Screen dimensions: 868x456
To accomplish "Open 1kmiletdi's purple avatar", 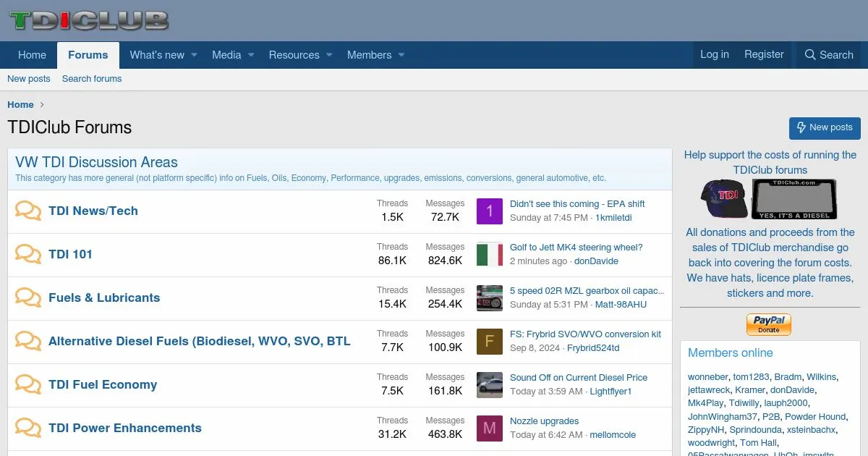I will [490, 211].
